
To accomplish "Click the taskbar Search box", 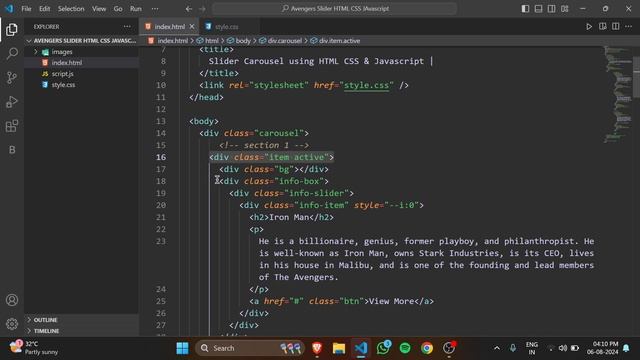I will point(250,348).
